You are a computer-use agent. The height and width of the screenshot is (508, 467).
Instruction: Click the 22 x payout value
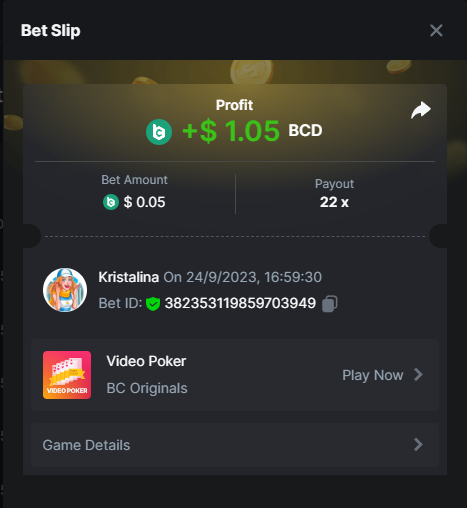pyautogui.click(x=334, y=202)
